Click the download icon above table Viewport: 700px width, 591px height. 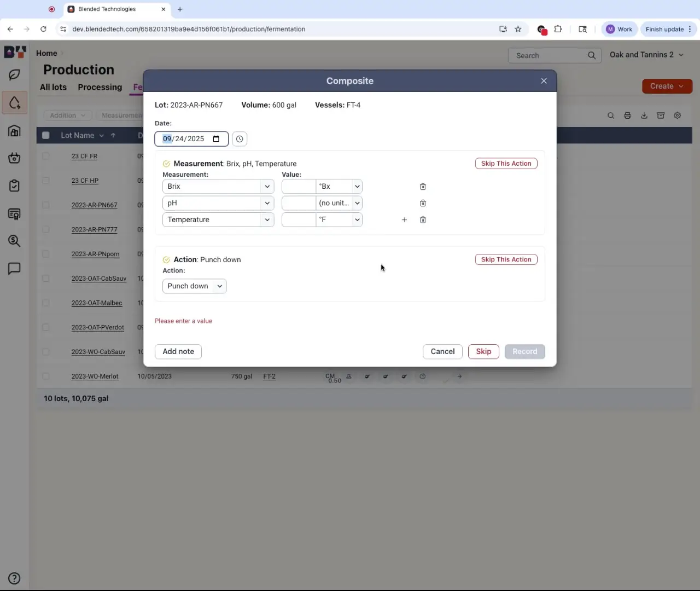click(x=644, y=115)
